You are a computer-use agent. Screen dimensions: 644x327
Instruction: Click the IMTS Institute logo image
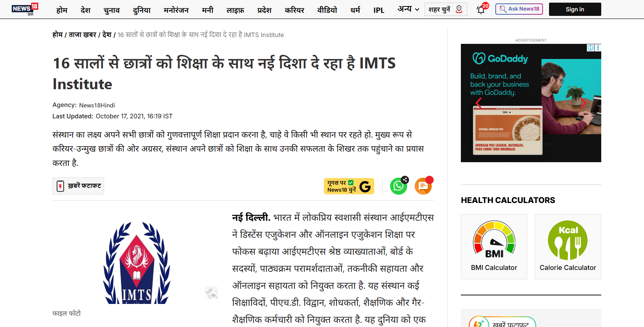pos(137,262)
